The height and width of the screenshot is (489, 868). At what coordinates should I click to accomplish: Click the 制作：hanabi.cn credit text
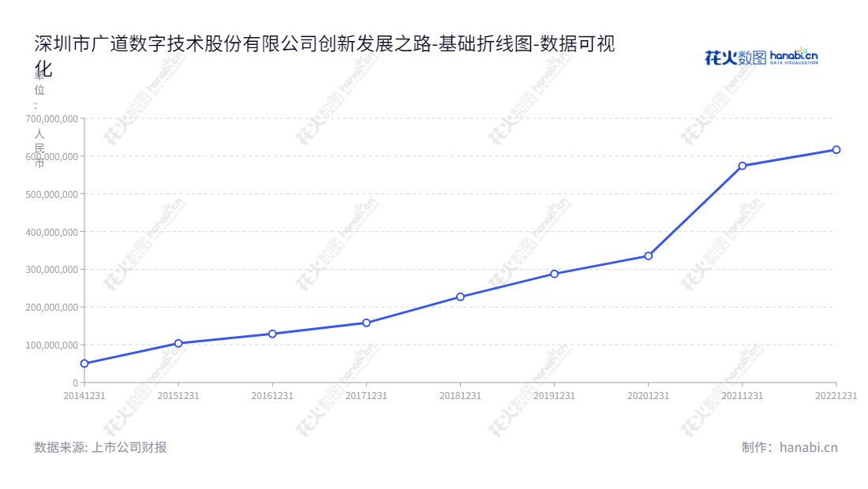789,447
